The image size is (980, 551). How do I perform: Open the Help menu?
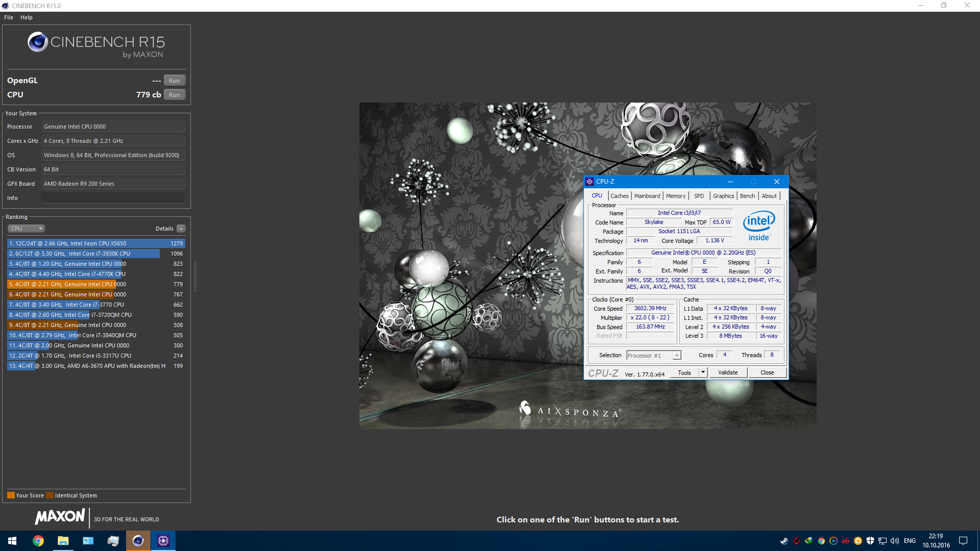pos(27,17)
